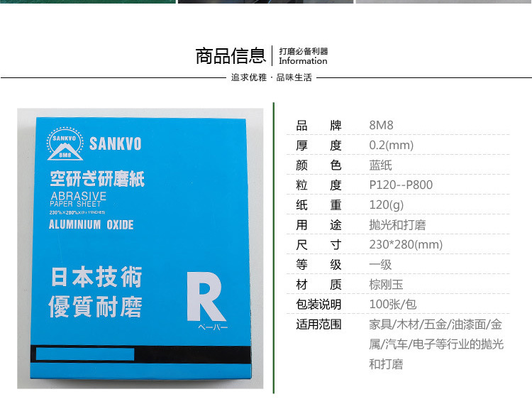Click the 商品信息 heading
This screenshot has height=409, width=532.
pyautogui.click(x=231, y=56)
